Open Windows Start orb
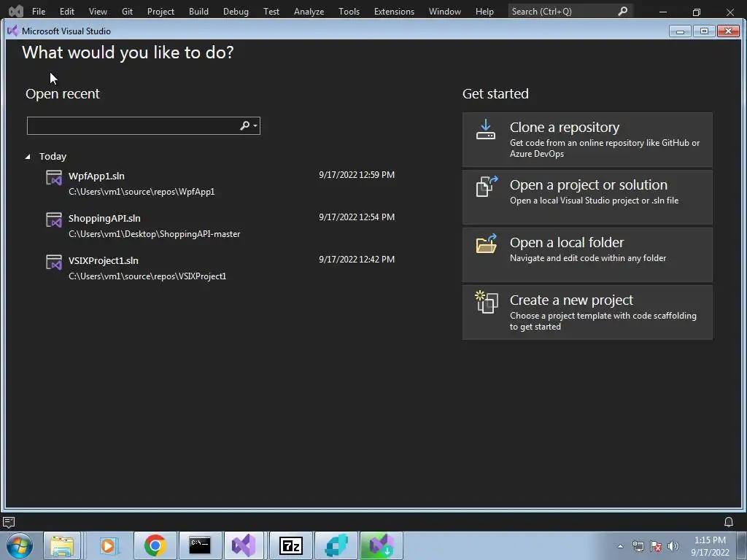This screenshot has width=747, height=560. tap(20, 545)
